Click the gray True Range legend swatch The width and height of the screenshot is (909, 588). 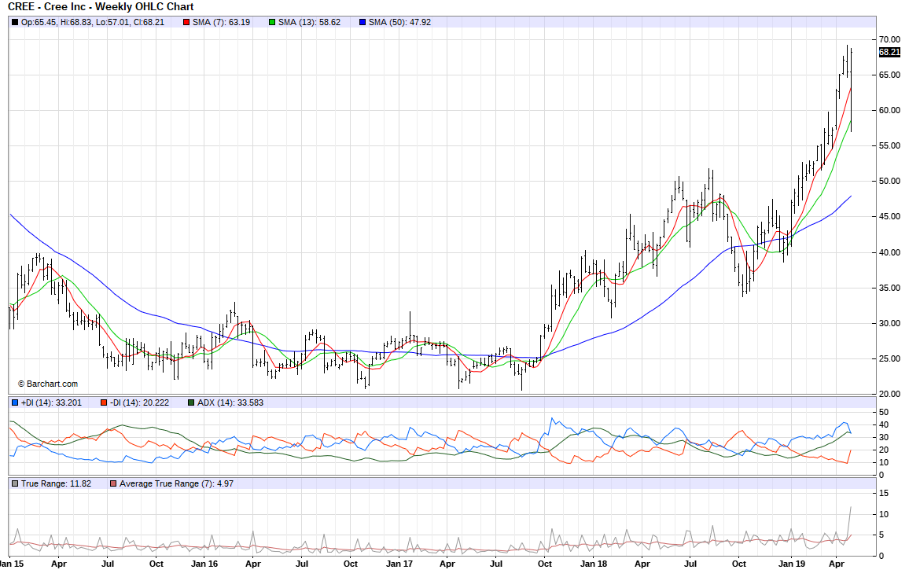click(15, 483)
